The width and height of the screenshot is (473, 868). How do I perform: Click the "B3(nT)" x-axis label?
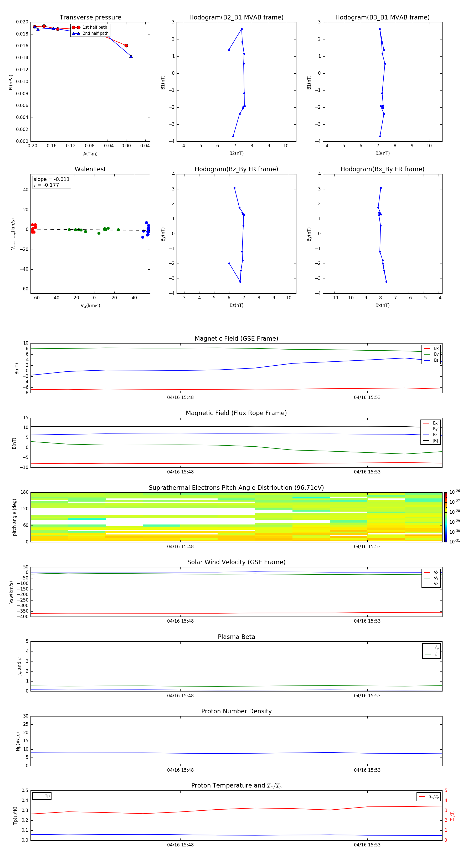click(x=382, y=153)
